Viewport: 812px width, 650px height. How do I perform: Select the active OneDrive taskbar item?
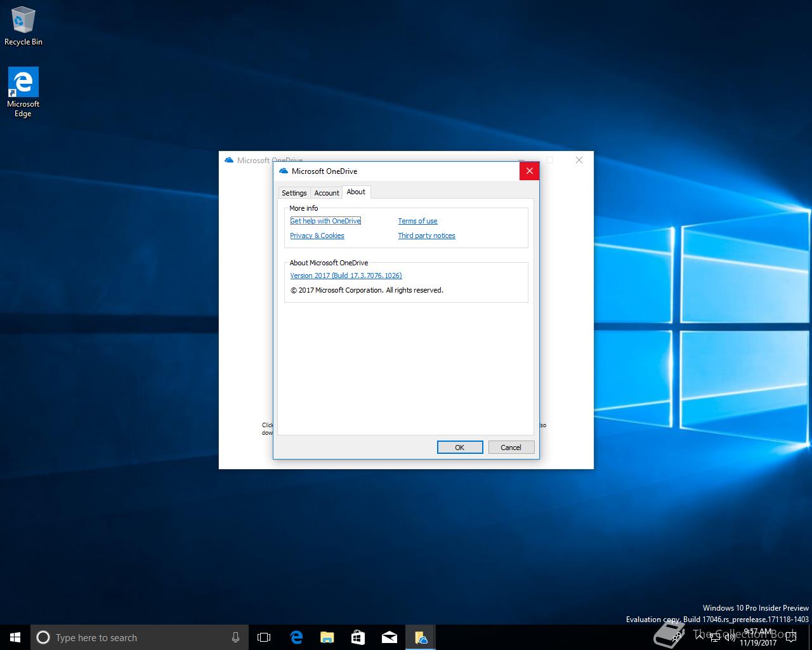click(x=421, y=637)
